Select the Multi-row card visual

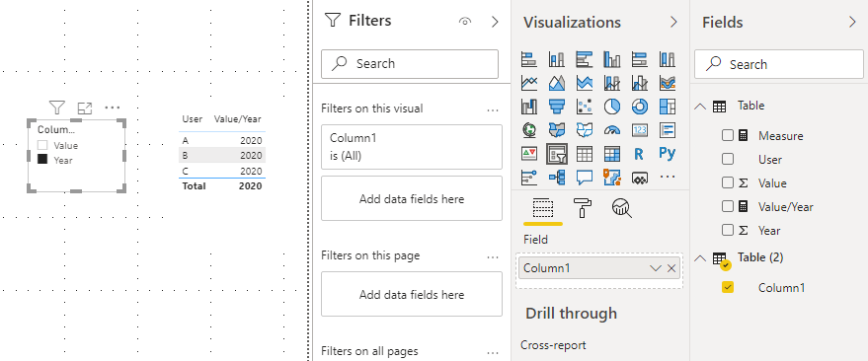668,130
